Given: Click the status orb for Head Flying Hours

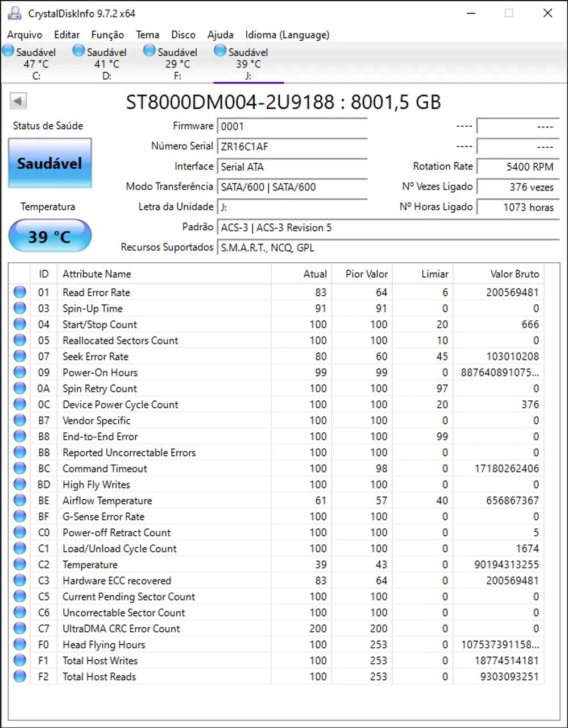Looking at the screenshot, I should pos(20,644).
